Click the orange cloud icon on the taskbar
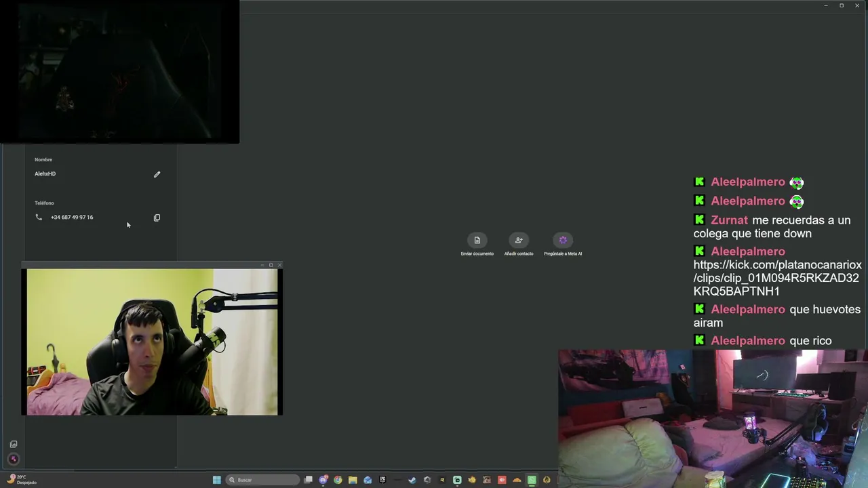Image resolution: width=868 pixels, height=488 pixels. [x=517, y=480]
